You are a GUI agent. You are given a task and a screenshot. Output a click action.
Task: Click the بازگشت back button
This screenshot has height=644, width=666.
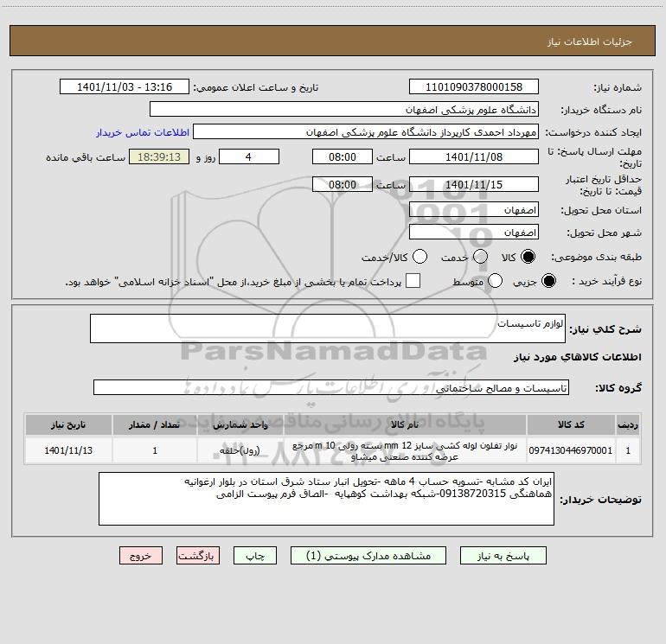[x=198, y=556]
